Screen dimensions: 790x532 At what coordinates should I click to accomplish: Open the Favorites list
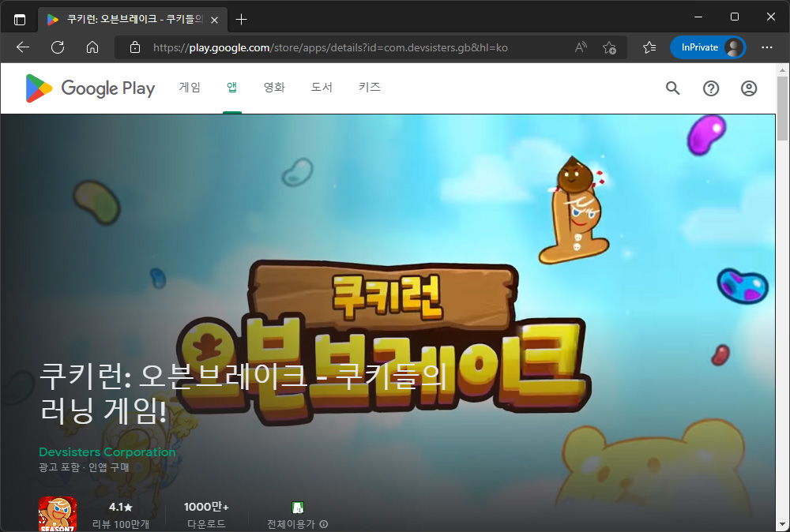pyautogui.click(x=649, y=47)
